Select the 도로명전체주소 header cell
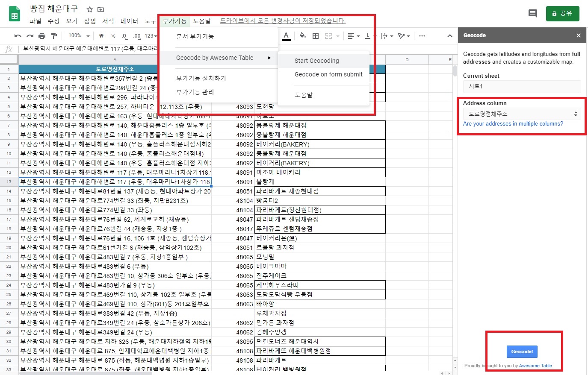 pyautogui.click(x=115, y=69)
